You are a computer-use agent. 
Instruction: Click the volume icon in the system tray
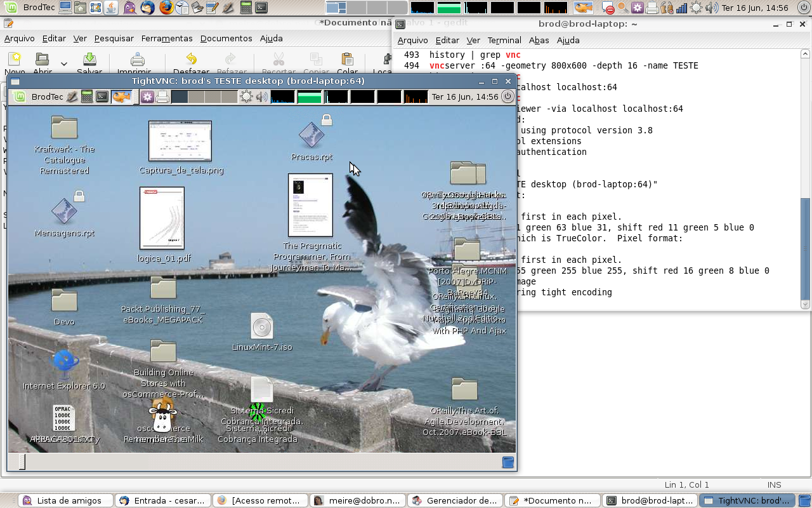pyautogui.click(x=711, y=8)
